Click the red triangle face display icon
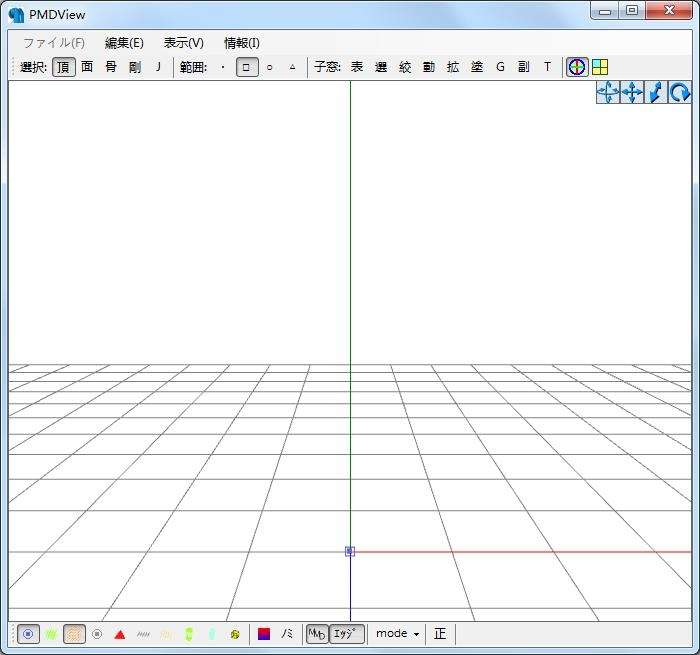Image resolution: width=700 pixels, height=655 pixels. (120, 634)
